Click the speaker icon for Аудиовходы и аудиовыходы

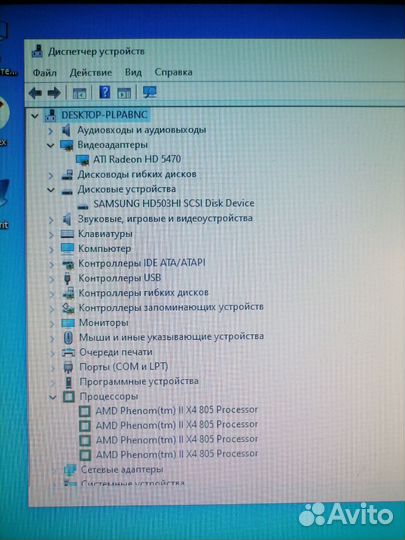pos(66,130)
